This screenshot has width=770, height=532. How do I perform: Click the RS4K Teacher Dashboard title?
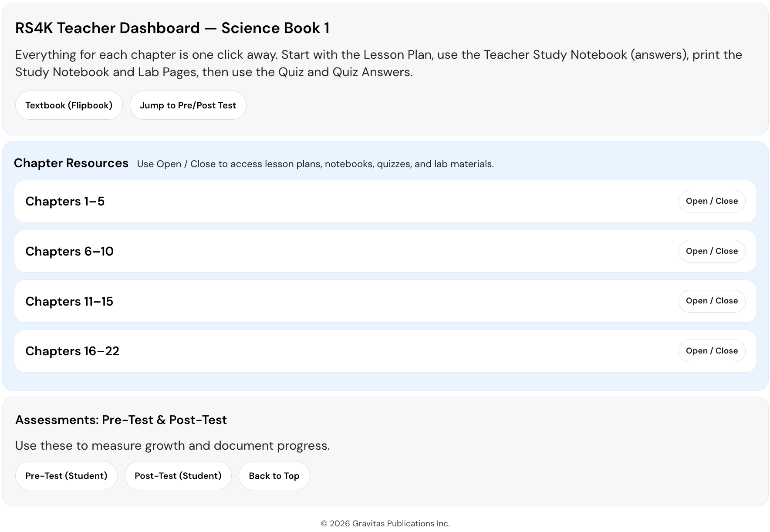coord(172,28)
